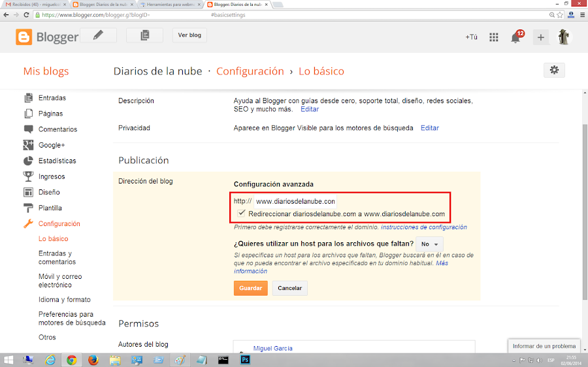This screenshot has width=588, height=367.
Task: Bookmark page with star icon
Action: pos(560,15)
